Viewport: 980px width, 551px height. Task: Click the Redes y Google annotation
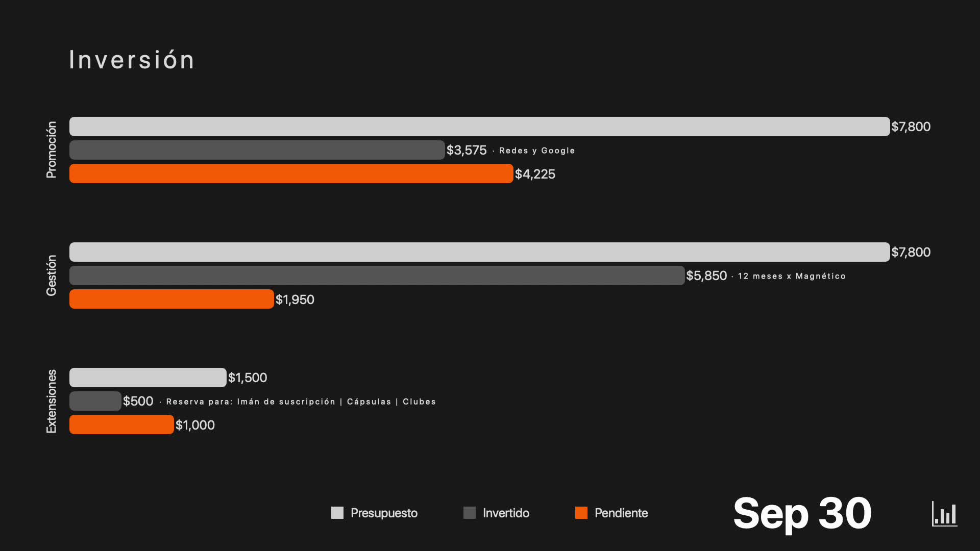pos(537,151)
